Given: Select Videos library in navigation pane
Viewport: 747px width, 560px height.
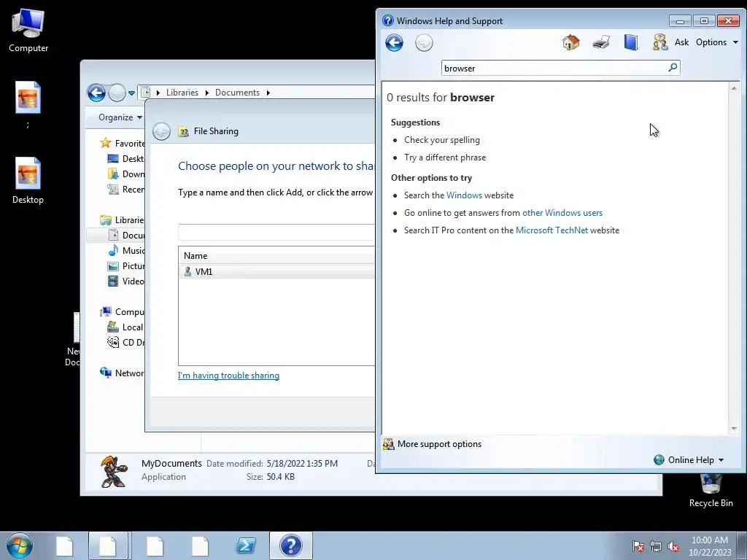Looking at the screenshot, I should (x=125, y=281).
